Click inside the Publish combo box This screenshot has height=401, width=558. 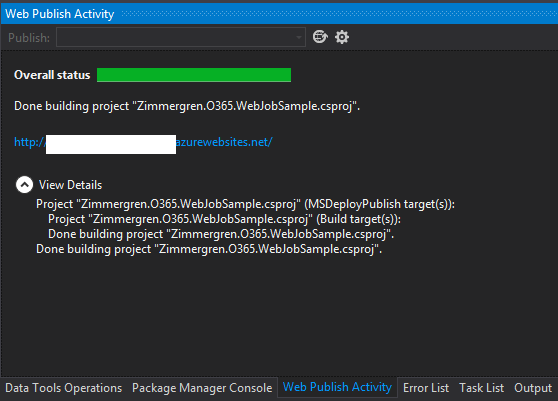tap(181, 37)
